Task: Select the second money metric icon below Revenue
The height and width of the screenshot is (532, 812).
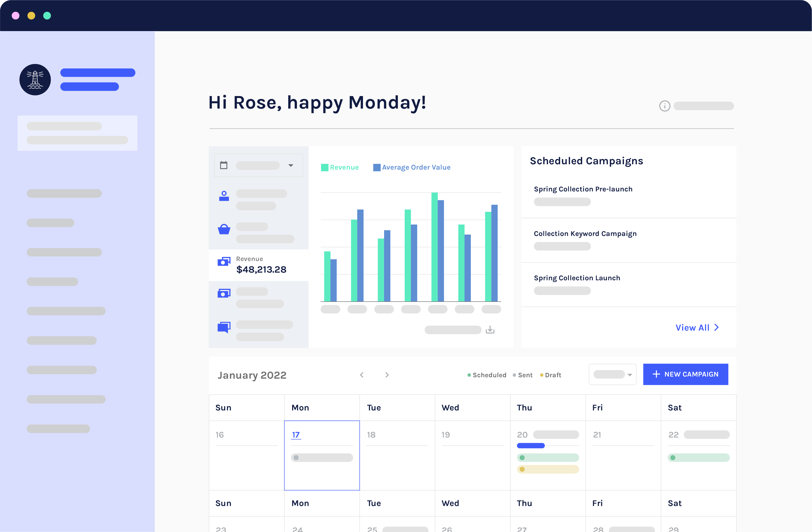Action: (x=224, y=293)
